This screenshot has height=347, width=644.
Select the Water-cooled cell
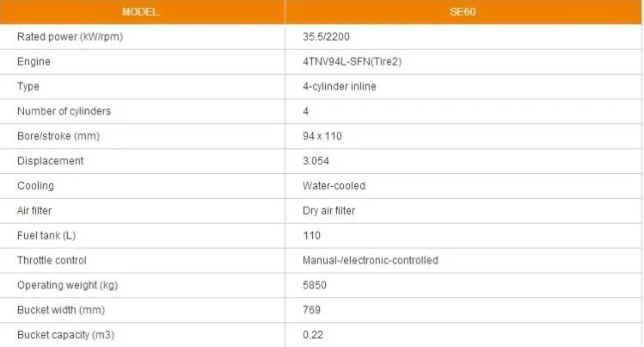pos(334,186)
